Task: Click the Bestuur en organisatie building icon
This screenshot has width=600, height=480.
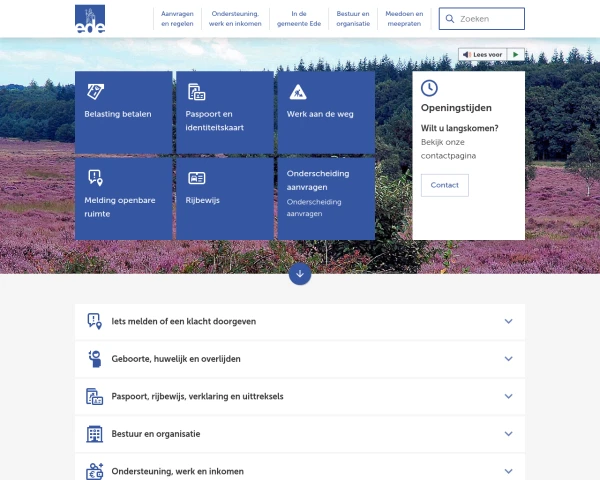Action: [95, 434]
